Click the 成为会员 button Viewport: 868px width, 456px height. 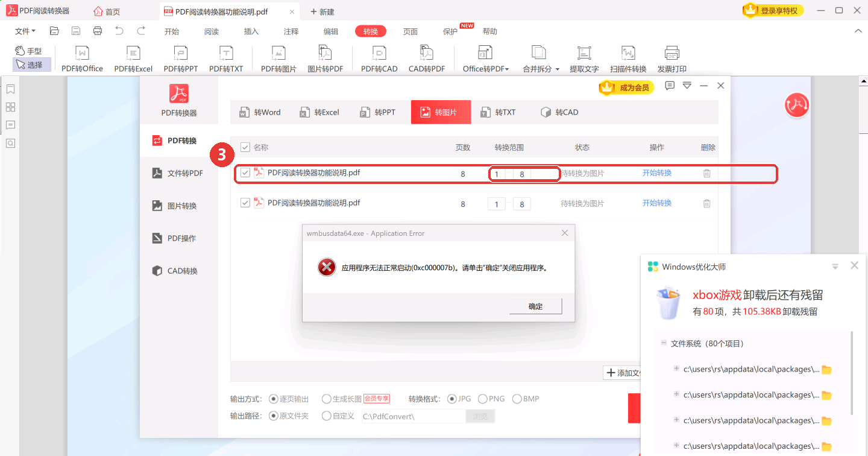pyautogui.click(x=626, y=87)
